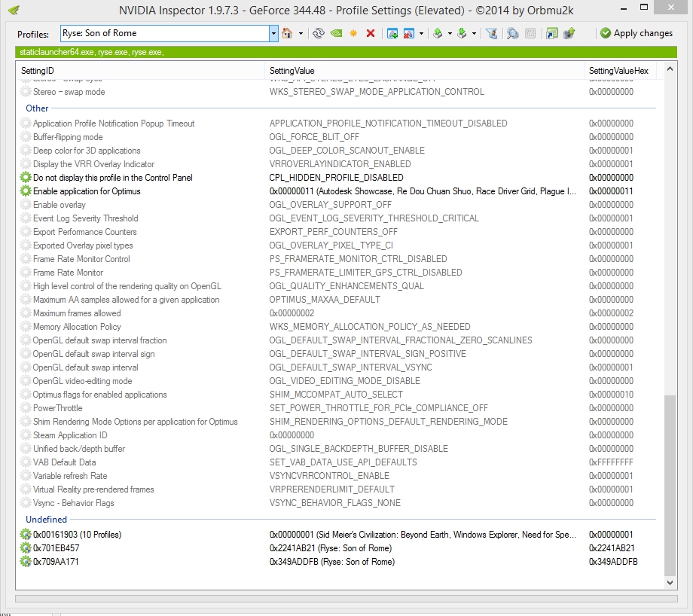Click the PS_FRAMERATE_LIMITER_GPS_CTRL_DISABLED value
The image size is (693, 616).
365,273
